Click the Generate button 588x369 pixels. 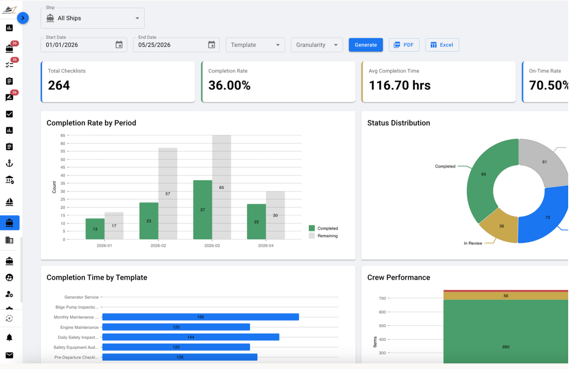(366, 45)
